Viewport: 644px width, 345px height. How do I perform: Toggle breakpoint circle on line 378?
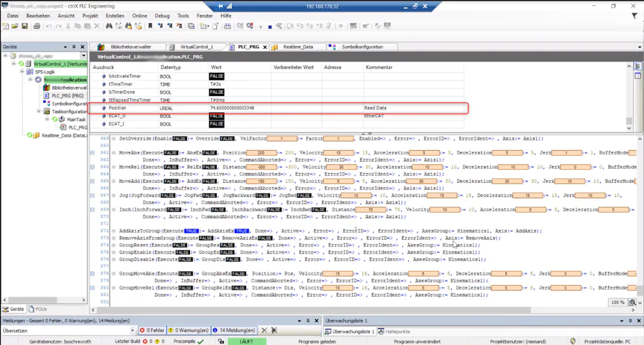point(114,274)
